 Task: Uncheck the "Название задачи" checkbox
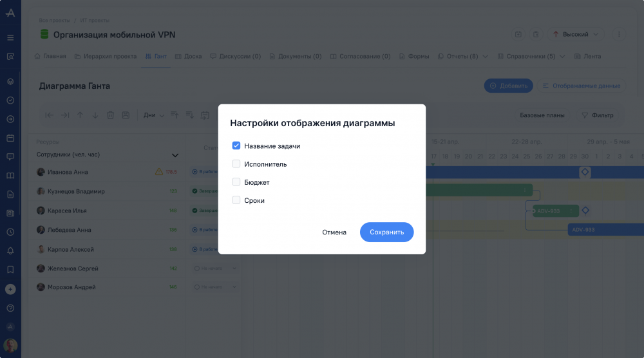pos(236,146)
